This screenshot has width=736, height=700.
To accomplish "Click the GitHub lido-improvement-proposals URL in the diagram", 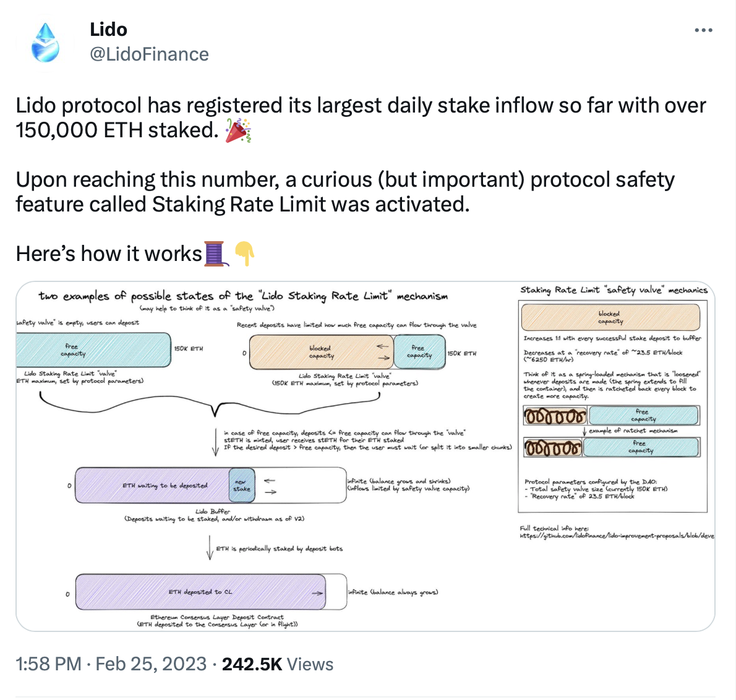I will click(x=617, y=536).
